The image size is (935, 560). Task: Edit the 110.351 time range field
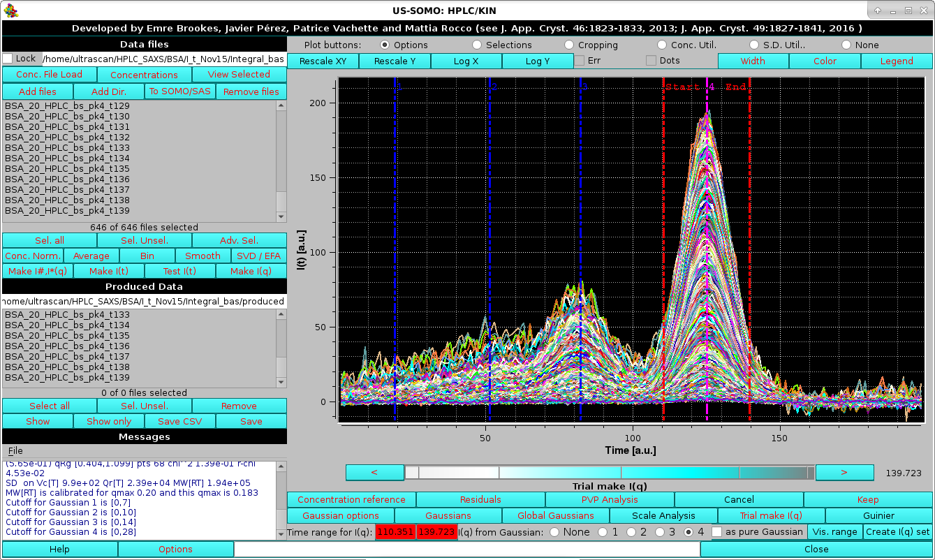pos(395,531)
